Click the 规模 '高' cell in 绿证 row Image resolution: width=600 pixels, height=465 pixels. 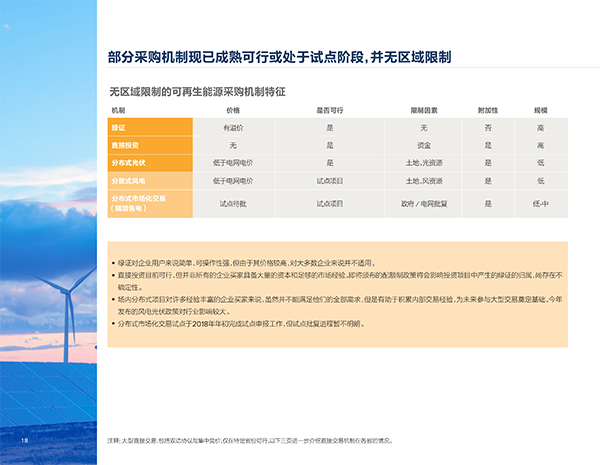click(541, 127)
